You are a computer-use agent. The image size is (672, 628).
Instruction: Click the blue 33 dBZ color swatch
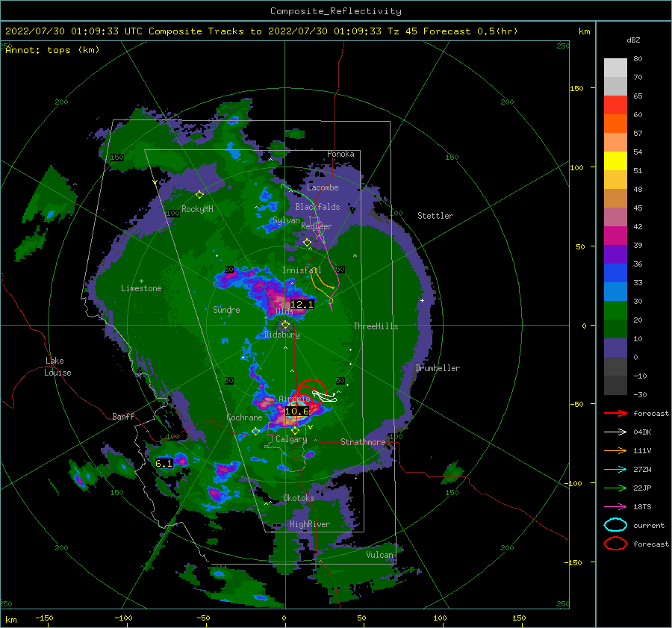[615, 273]
